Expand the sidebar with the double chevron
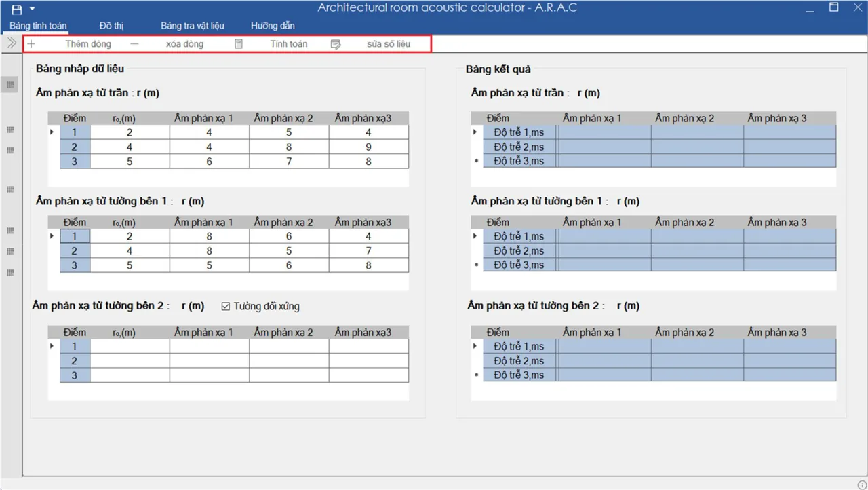 tap(12, 43)
